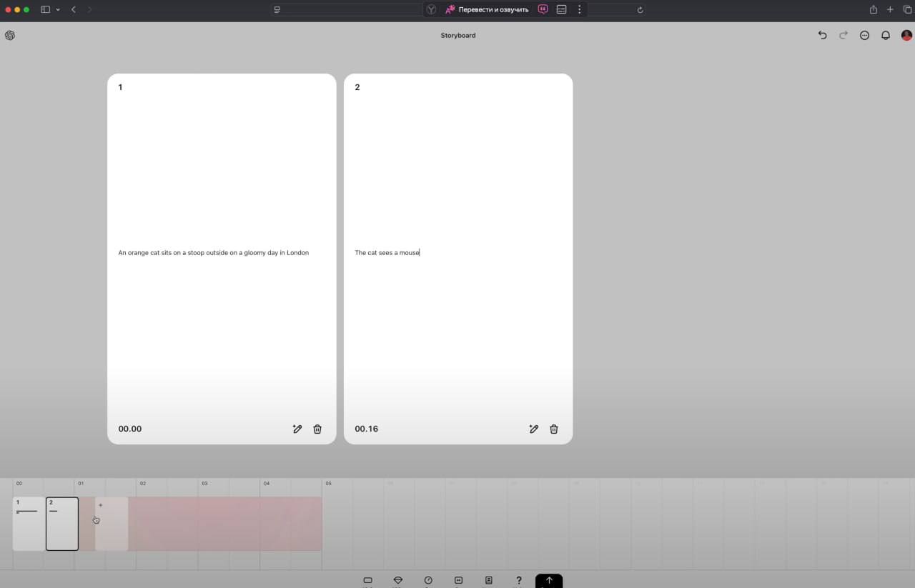Screen dimensions: 915x588
Task: Delete storyboard card 1 with trash icon
Action: pyautogui.click(x=317, y=429)
